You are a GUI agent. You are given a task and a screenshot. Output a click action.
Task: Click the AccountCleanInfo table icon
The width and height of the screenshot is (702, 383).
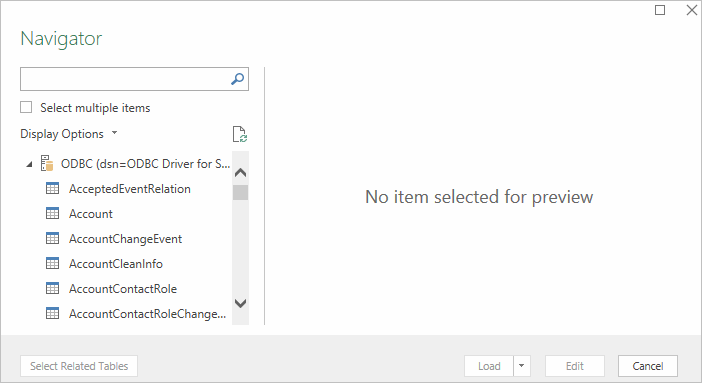pyautogui.click(x=52, y=263)
